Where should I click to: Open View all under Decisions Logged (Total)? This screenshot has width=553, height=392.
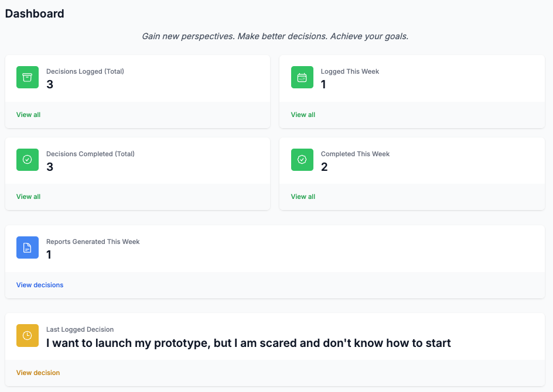pyautogui.click(x=28, y=115)
